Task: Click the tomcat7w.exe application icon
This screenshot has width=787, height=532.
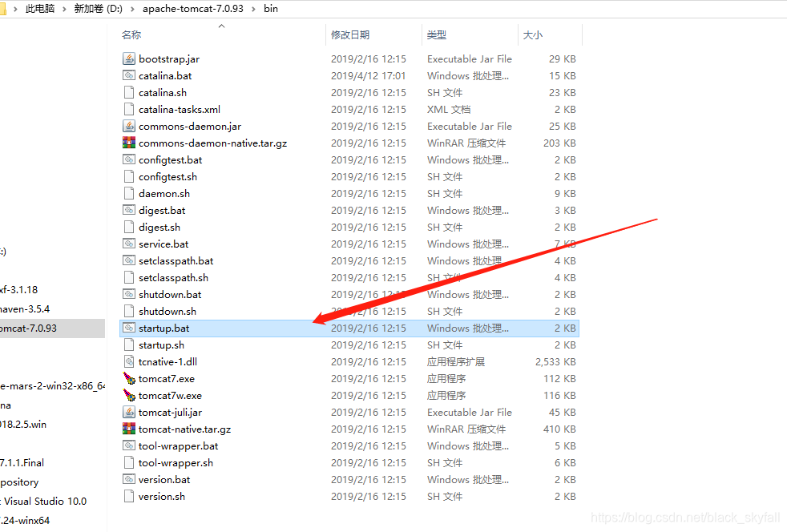Action: pos(129,396)
